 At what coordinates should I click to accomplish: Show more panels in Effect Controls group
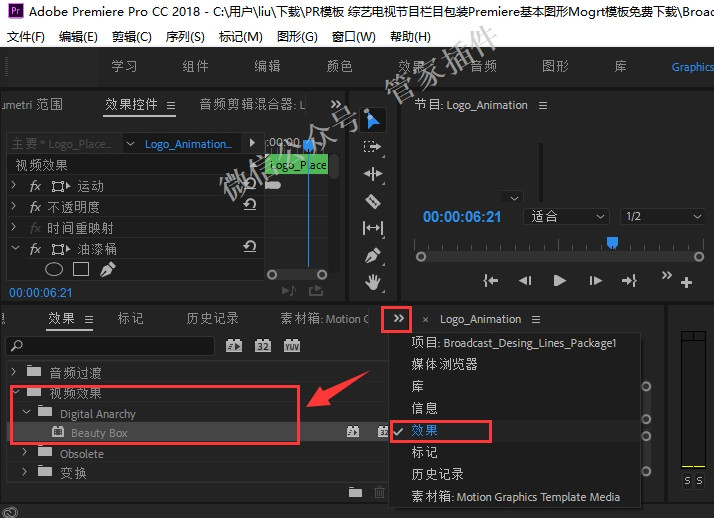[336, 104]
